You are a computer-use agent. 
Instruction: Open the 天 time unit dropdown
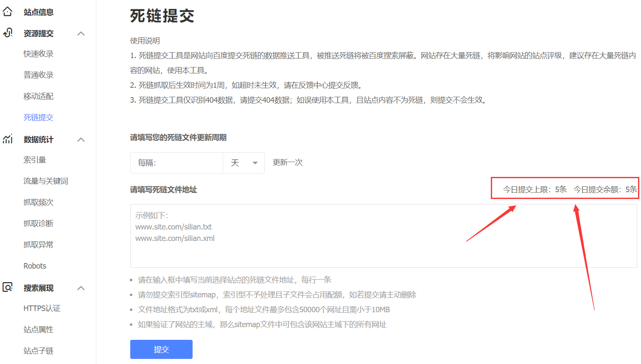(x=244, y=163)
